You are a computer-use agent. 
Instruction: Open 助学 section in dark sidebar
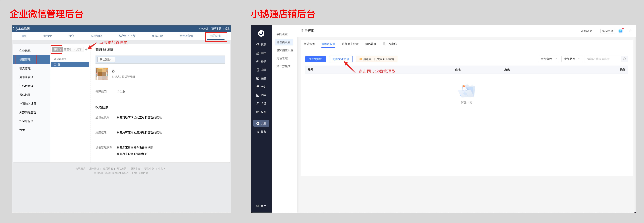[261, 95]
